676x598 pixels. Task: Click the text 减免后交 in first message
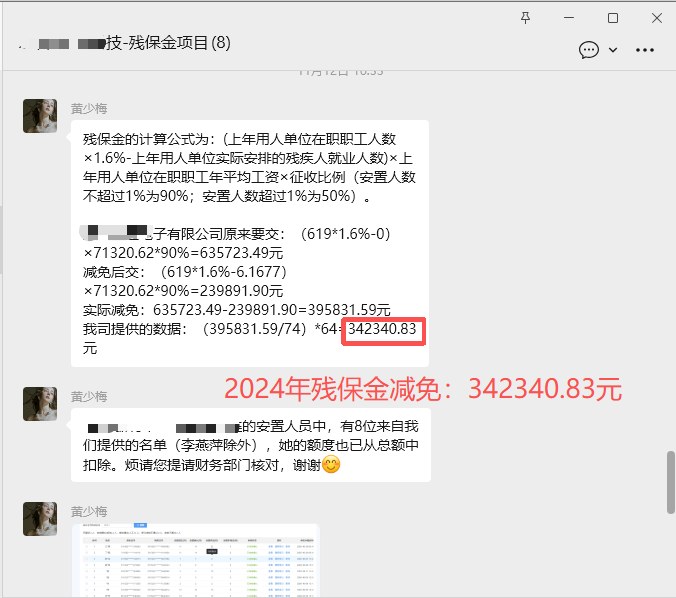click(x=111, y=272)
